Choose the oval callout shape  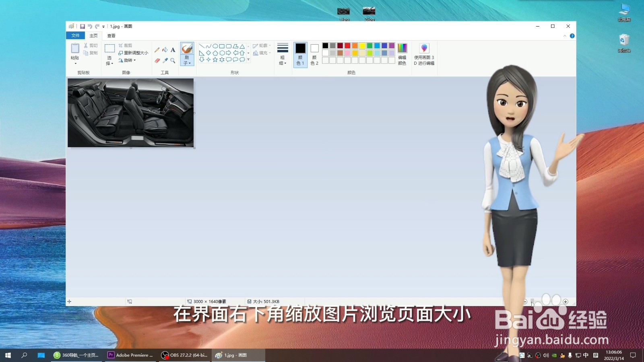point(235,60)
